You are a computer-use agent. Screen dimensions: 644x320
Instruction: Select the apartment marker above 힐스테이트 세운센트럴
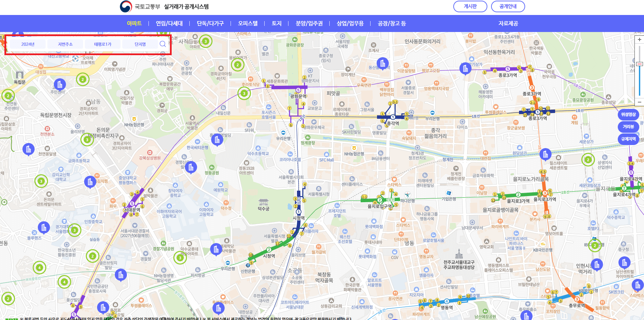coord(545,154)
